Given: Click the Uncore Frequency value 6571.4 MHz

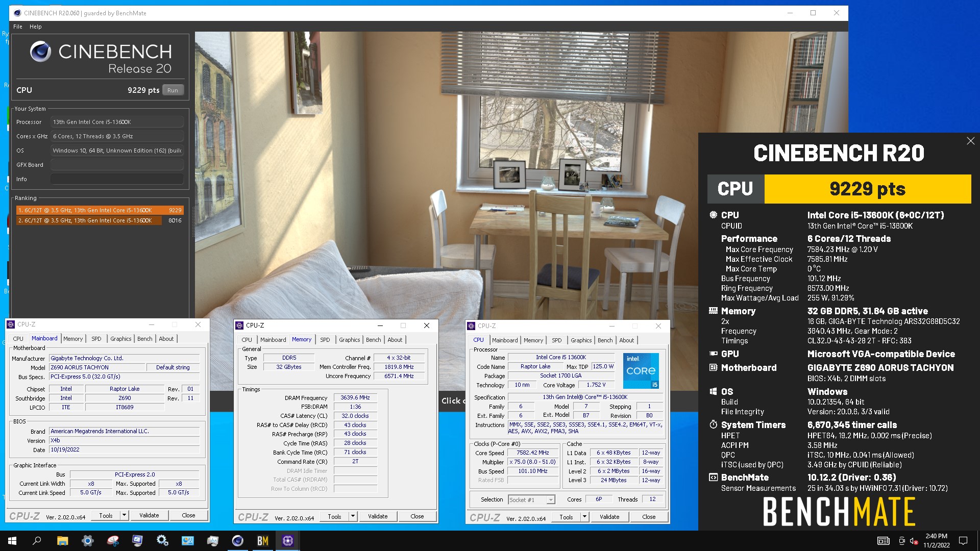Looking at the screenshot, I should point(399,376).
